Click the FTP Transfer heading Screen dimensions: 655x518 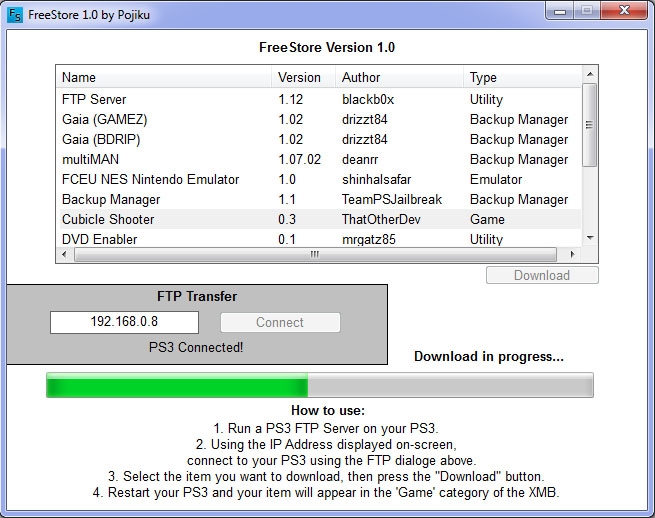pos(197,297)
